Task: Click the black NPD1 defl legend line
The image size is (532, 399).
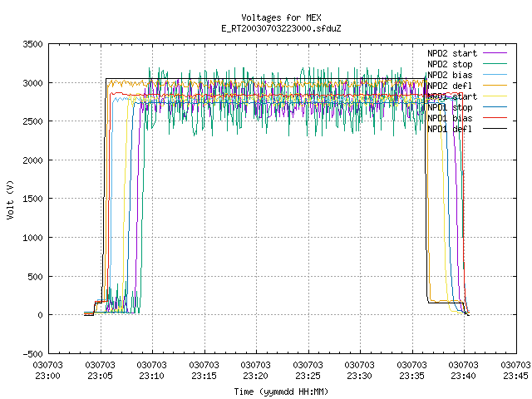Action: pyautogui.click(x=495, y=129)
